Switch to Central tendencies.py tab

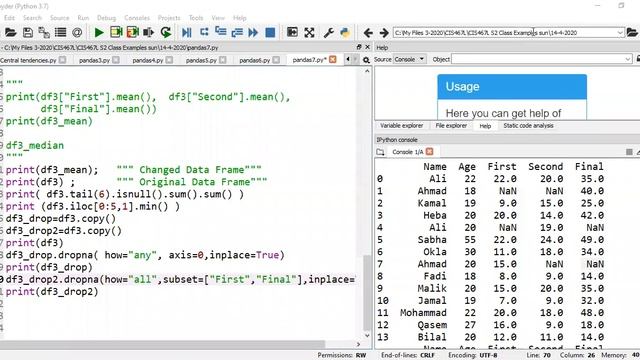point(28,60)
